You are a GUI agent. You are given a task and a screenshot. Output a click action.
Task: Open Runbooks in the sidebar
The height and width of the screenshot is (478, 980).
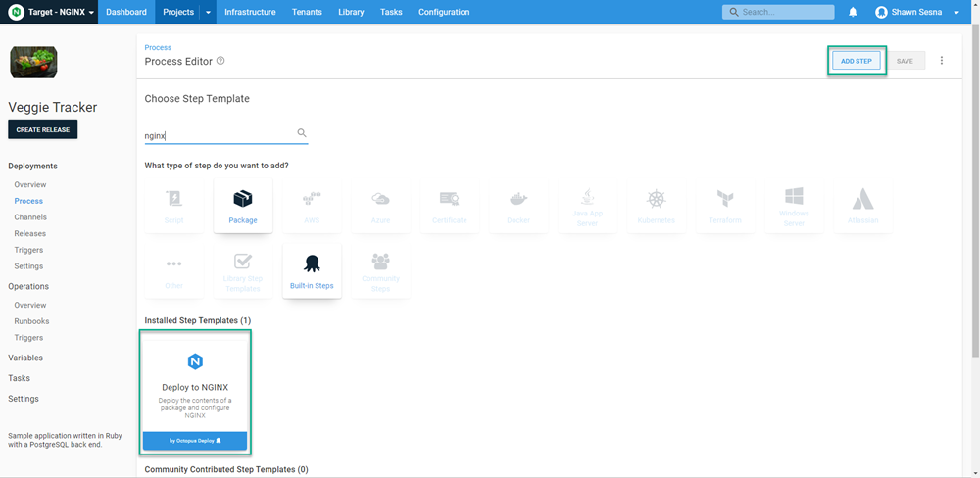point(31,321)
